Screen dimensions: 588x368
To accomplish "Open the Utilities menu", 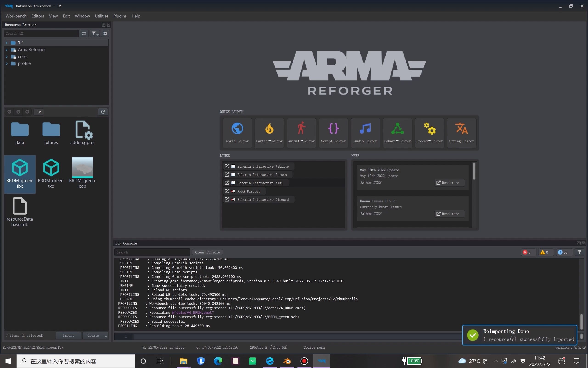I will [102, 16].
